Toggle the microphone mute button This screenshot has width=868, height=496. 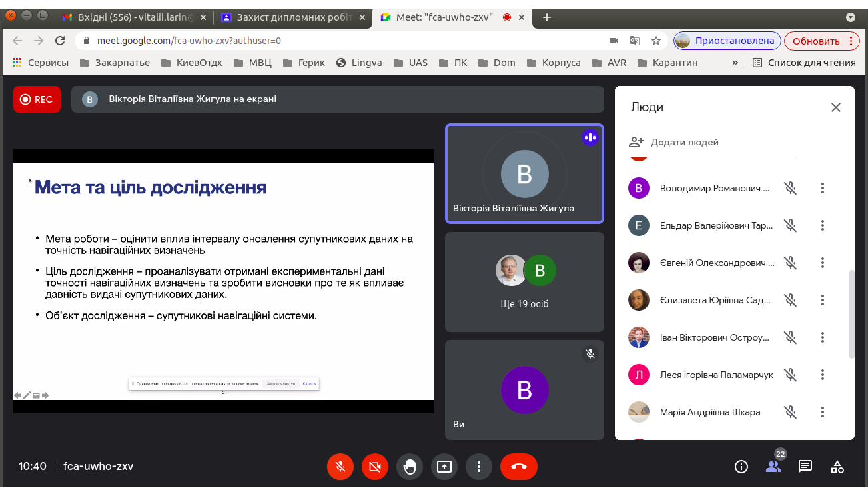pos(340,467)
